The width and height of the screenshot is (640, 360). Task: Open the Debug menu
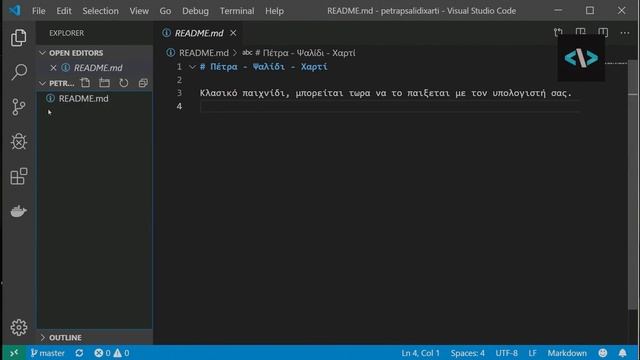[x=195, y=11]
